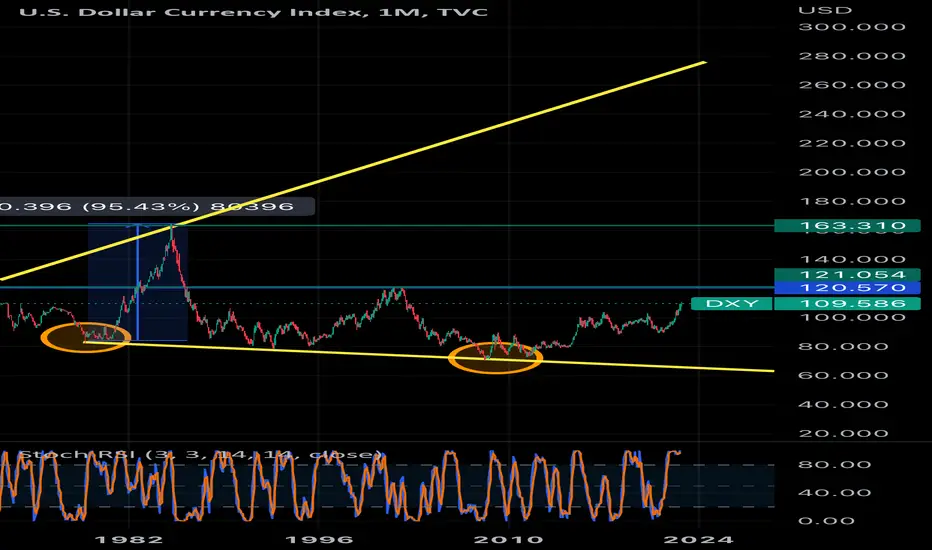Viewport: 932px width, 550px height.
Task: Click the DXY symbol tag
Action: click(x=732, y=304)
